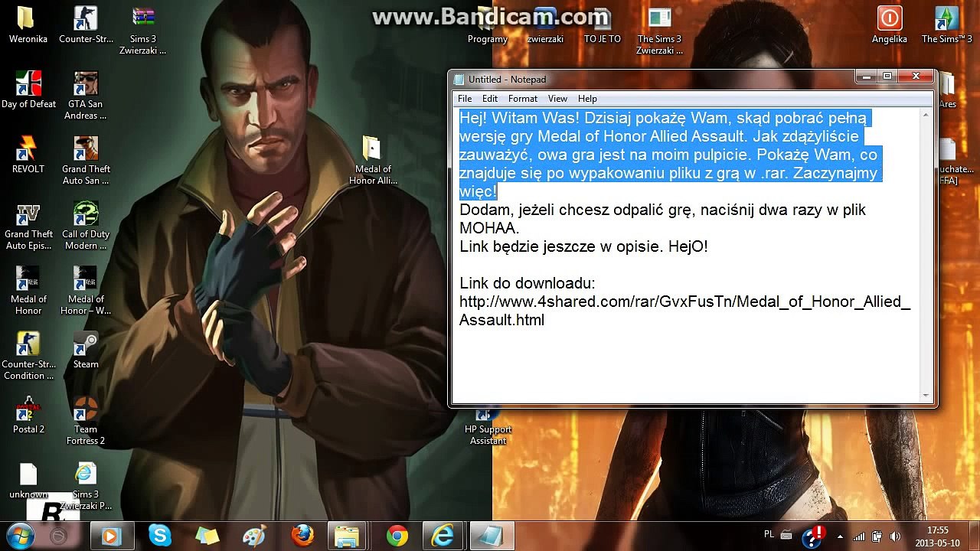Place cursor in the 4shared download URL text
This screenshot has height=551, width=980.
point(685,311)
